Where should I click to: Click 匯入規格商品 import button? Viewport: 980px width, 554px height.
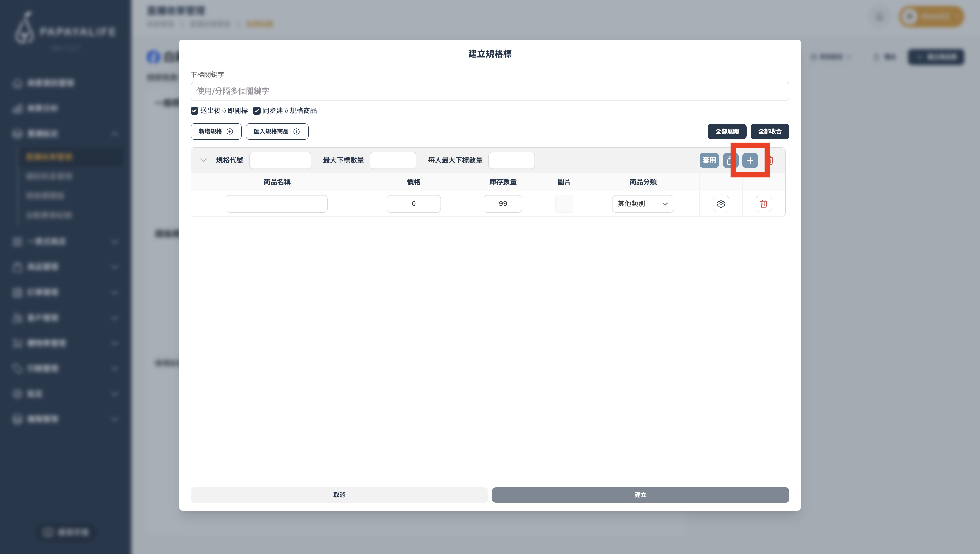click(277, 131)
